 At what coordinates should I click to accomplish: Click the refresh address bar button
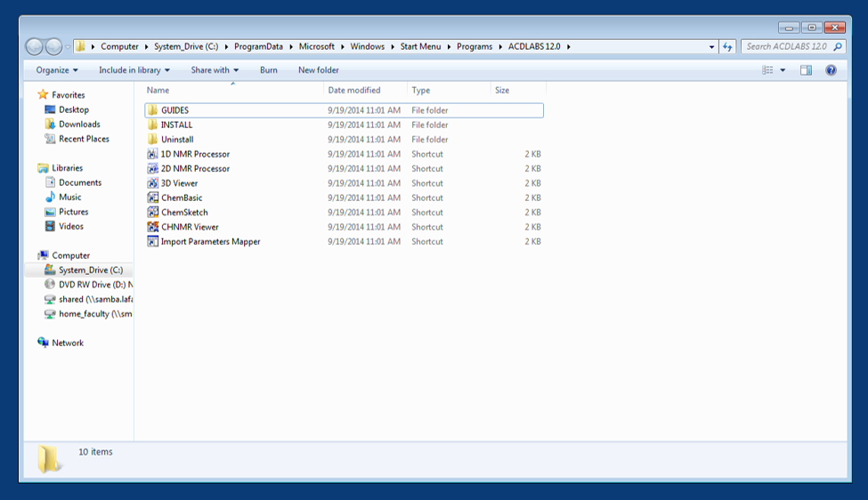(x=727, y=46)
